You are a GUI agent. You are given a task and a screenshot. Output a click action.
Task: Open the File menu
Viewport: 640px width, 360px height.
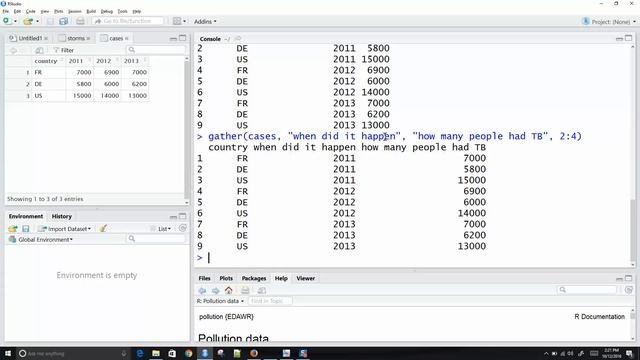[6, 11]
